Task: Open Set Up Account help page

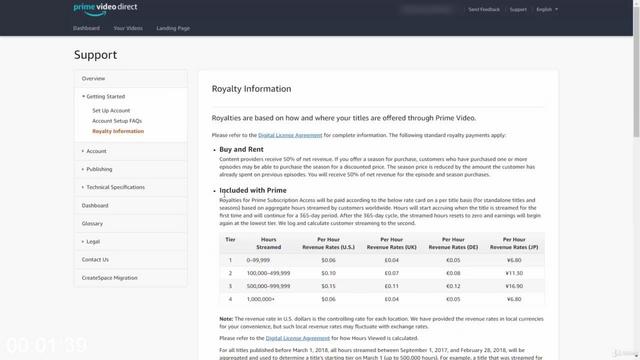Action: (111, 111)
